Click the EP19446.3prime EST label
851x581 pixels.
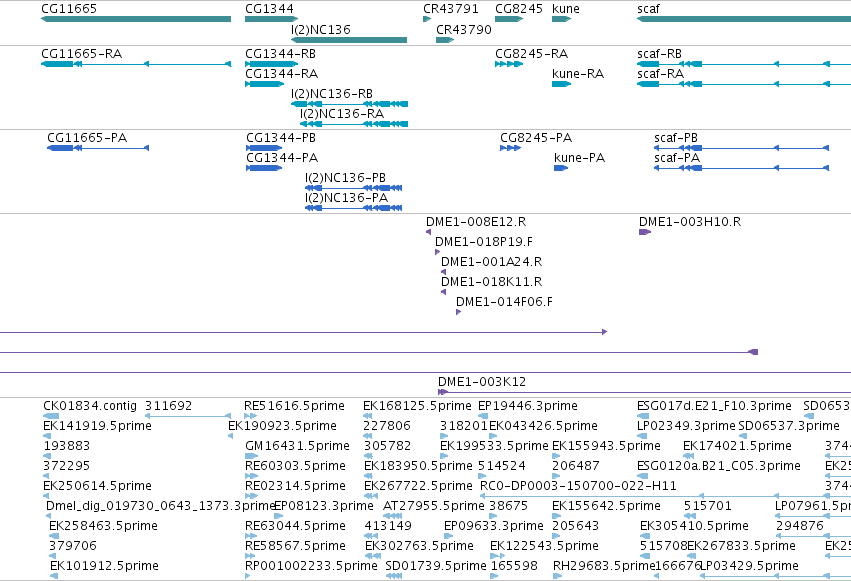[x=528, y=406]
